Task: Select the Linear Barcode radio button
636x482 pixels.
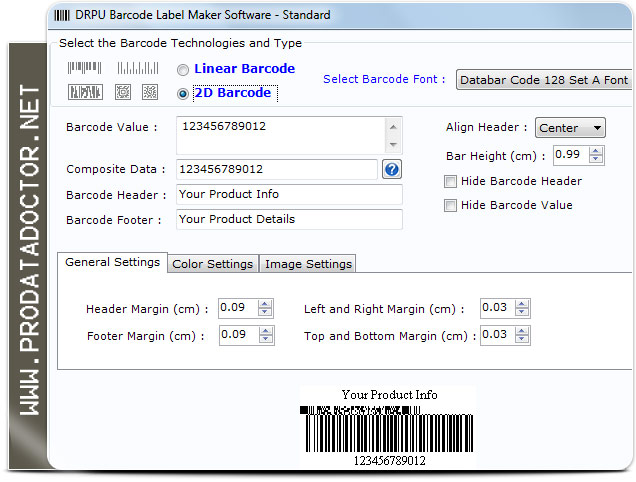Action: 183,70
